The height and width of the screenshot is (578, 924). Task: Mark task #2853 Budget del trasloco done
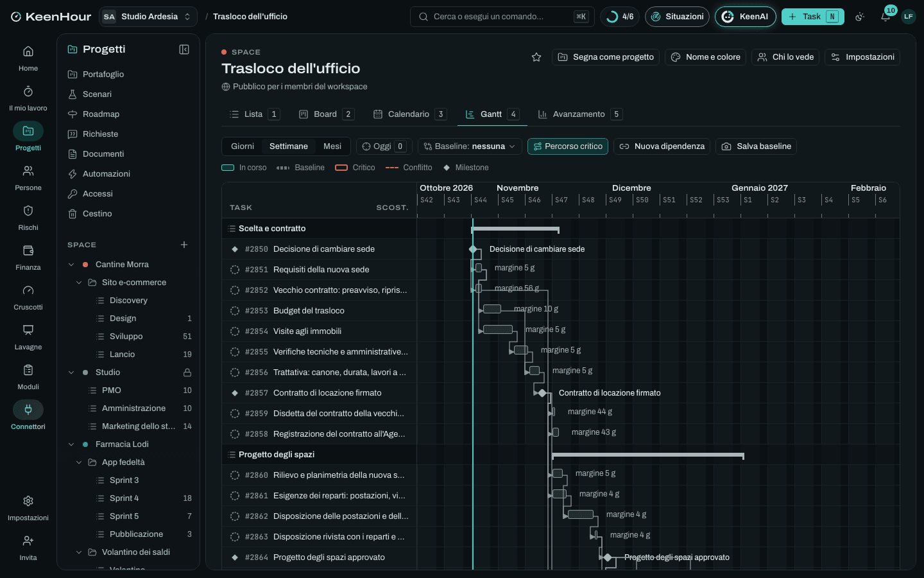(235, 311)
